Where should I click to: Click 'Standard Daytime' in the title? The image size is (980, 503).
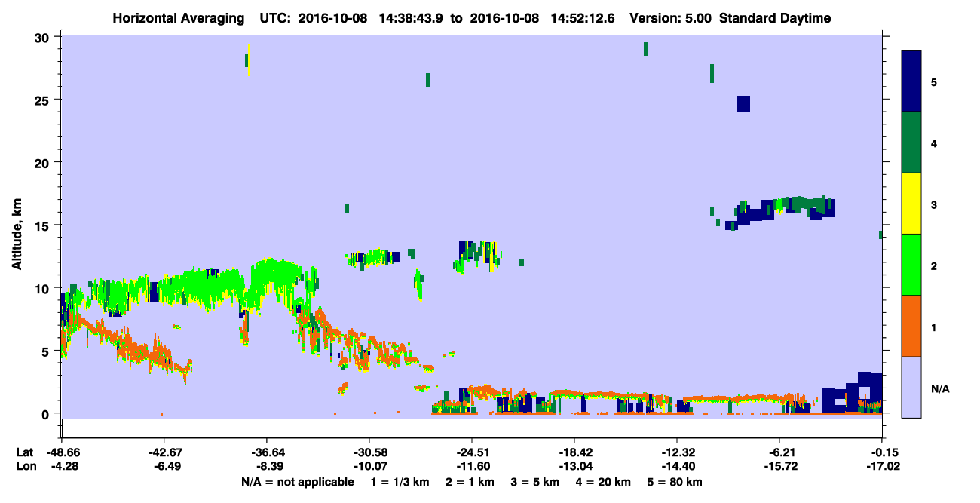click(775, 18)
